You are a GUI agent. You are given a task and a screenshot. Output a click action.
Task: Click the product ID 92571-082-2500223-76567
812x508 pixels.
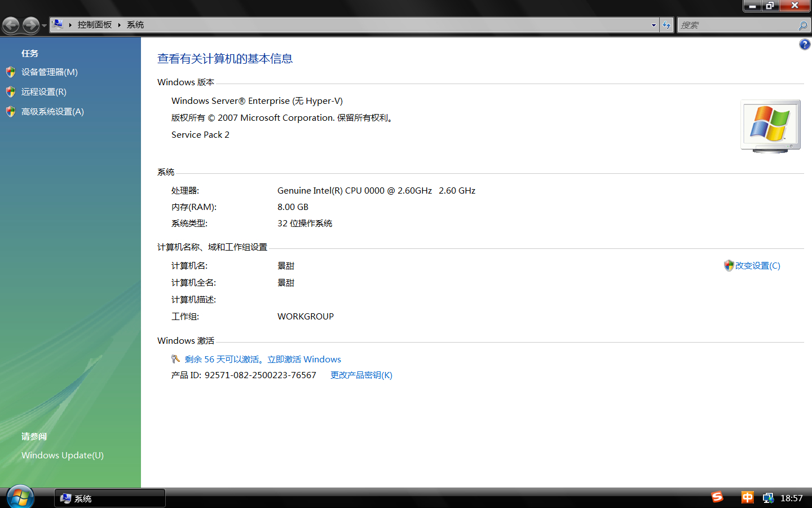[261, 375]
